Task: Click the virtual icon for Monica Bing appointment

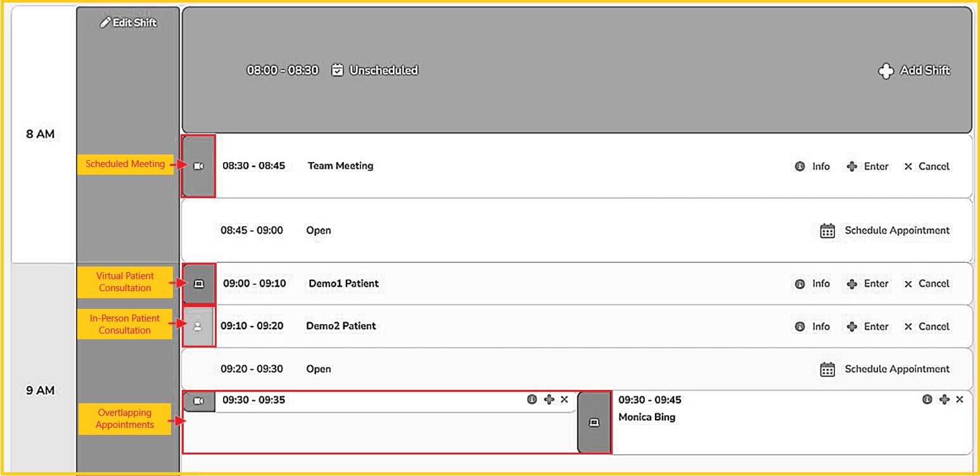Action: 594,422
